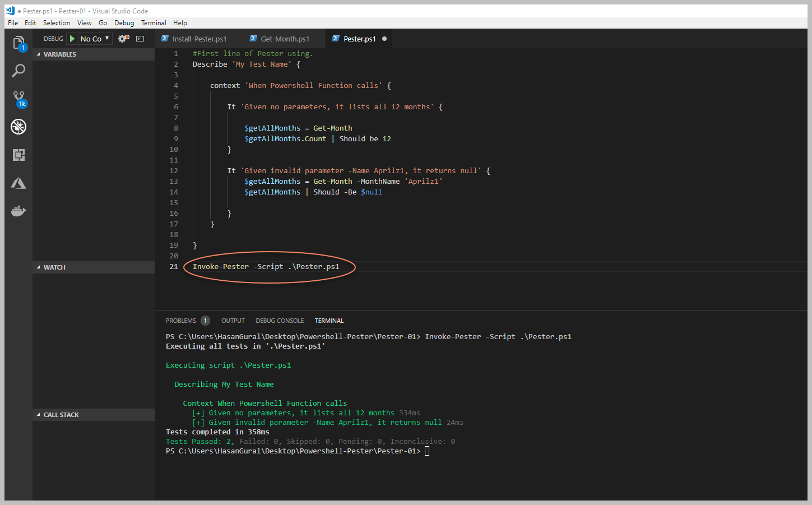The height and width of the screenshot is (505, 812).
Task: Open the Azure view icon
Action: pos(18,183)
